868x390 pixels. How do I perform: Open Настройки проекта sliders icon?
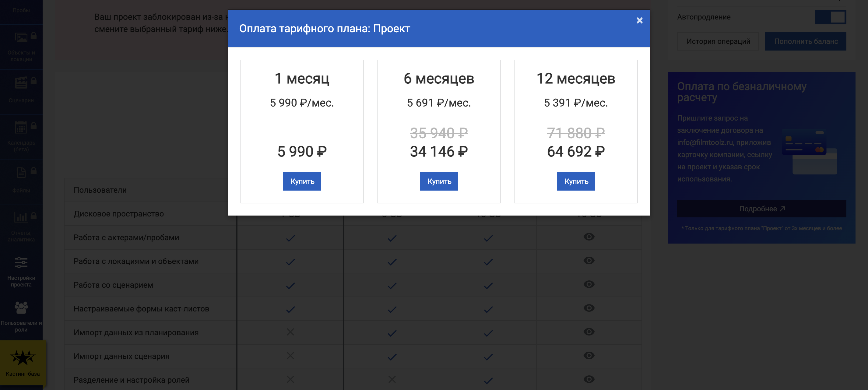(x=21, y=262)
